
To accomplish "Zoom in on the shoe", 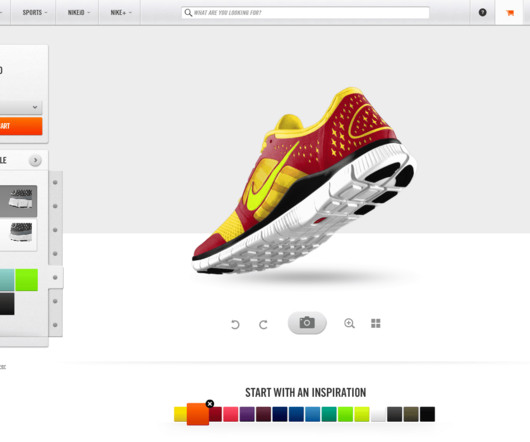I will pos(349,323).
